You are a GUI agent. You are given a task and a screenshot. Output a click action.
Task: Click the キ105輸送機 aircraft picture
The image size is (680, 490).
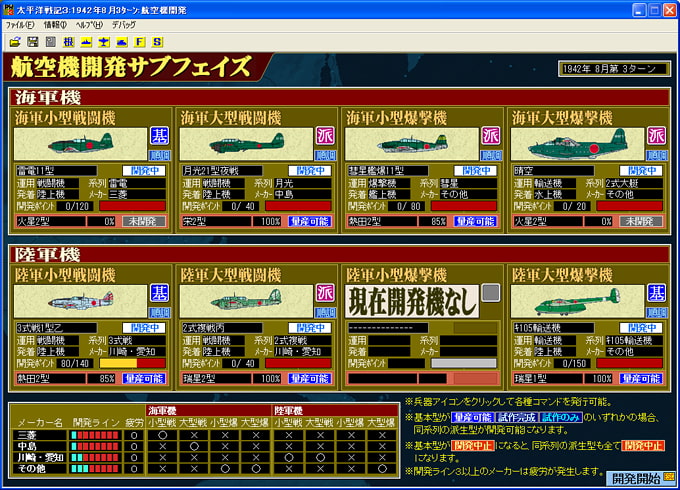[578, 301]
